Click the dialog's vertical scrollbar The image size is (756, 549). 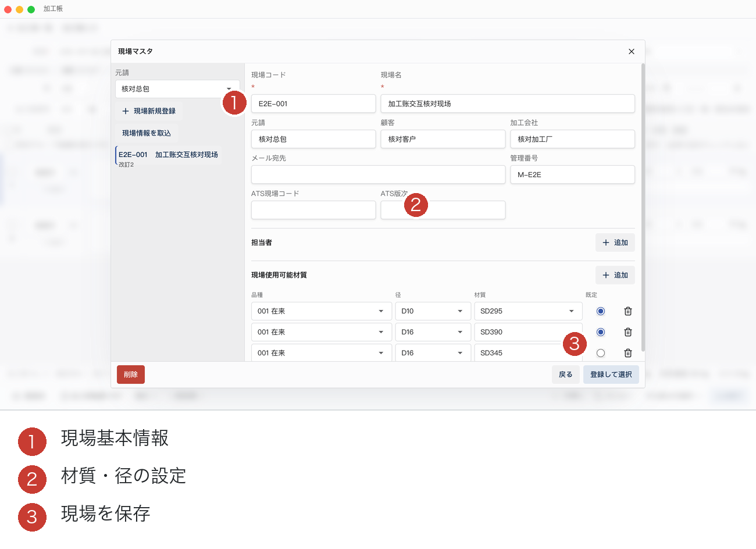click(643, 207)
